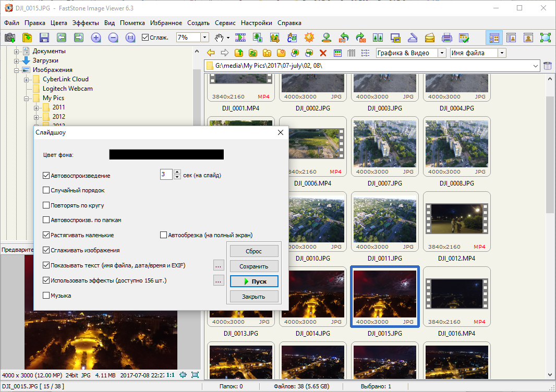Click the settings checklist toolbar icon
This screenshot has height=392, width=556.
464,37
